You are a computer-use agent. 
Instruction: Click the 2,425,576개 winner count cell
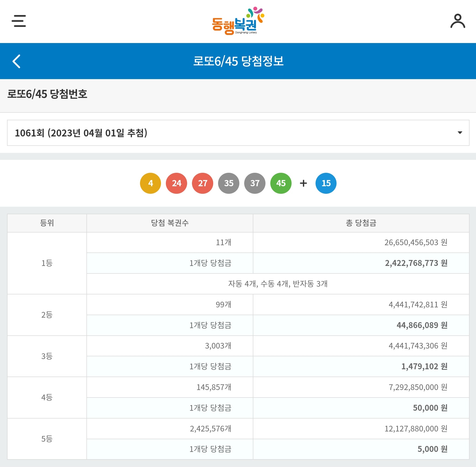(x=170, y=429)
